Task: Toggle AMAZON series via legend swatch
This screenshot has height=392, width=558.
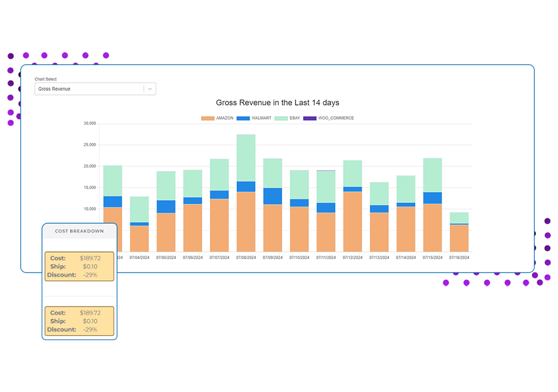Action: click(x=208, y=118)
